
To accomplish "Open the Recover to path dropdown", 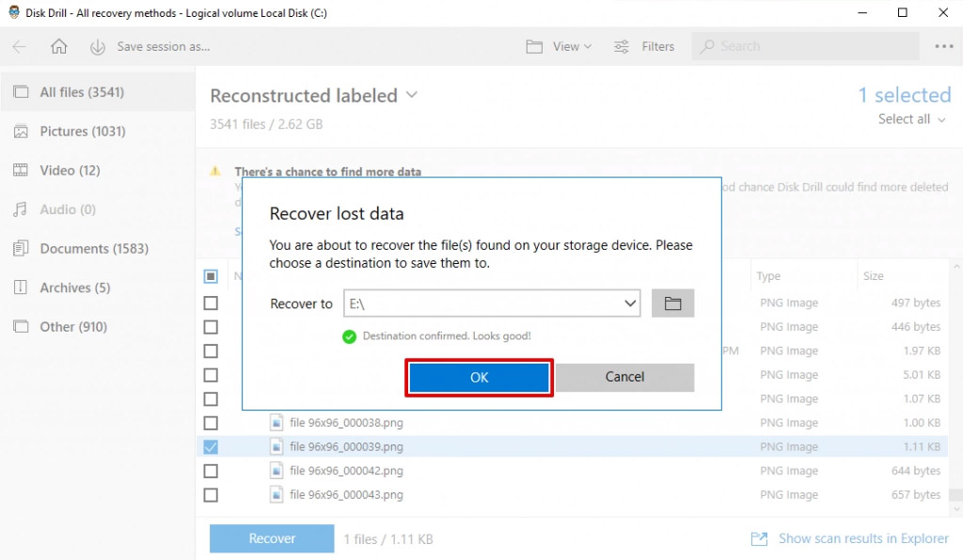I will click(629, 303).
